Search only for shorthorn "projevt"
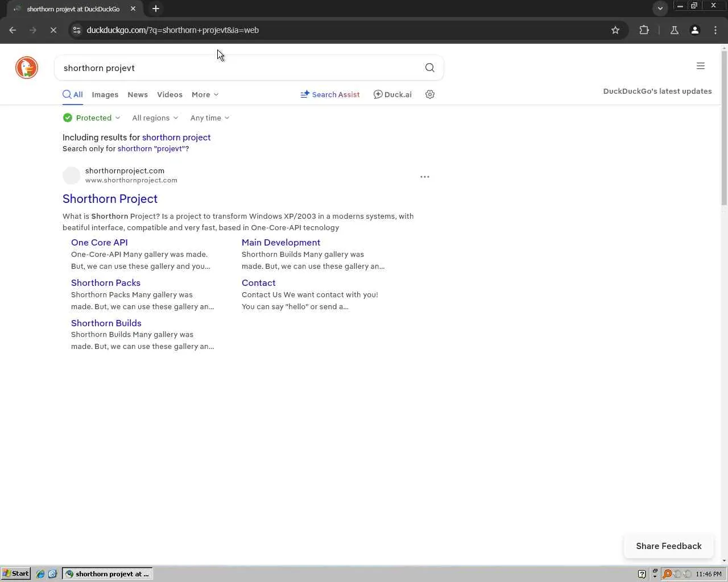This screenshot has height=582, width=728. click(151, 149)
